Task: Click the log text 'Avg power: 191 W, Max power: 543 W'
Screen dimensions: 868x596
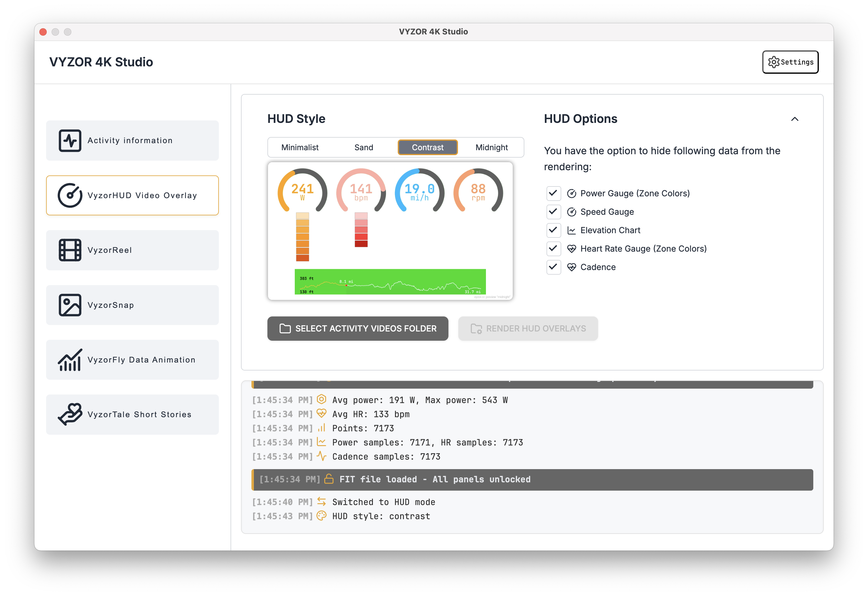Action: (x=420, y=400)
